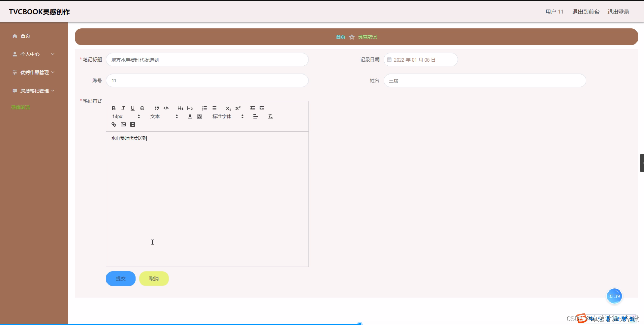Click inside the 笔记内容 editor text area

(207, 199)
